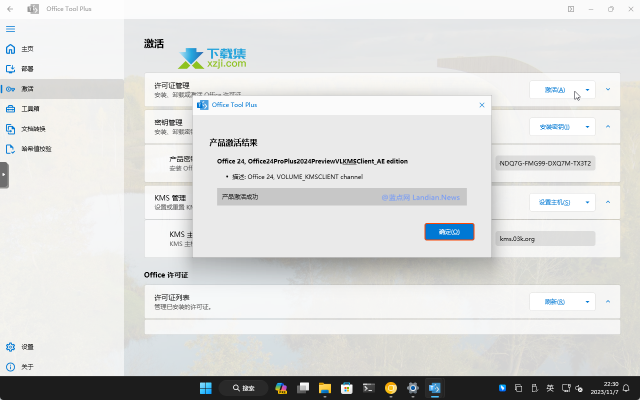Open the 部署 deploy page
Image resolution: width=640 pixels, height=400 pixels.
[x=62, y=69]
